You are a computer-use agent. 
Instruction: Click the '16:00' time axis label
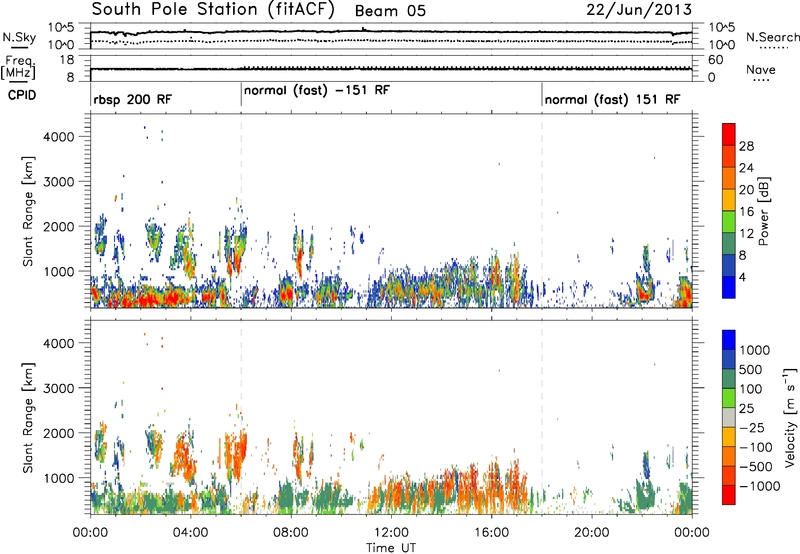pyautogui.click(x=491, y=532)
